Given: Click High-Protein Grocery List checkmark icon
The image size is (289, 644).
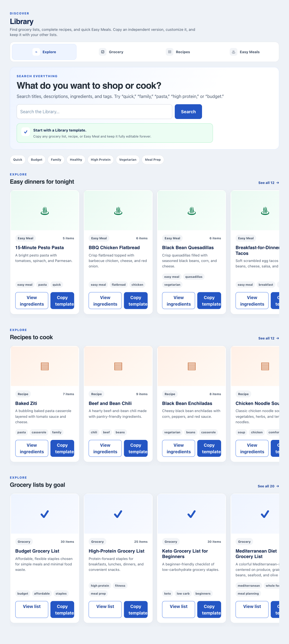Looking at the screenshot, I should pyautogui.click(x=118, y=514).
